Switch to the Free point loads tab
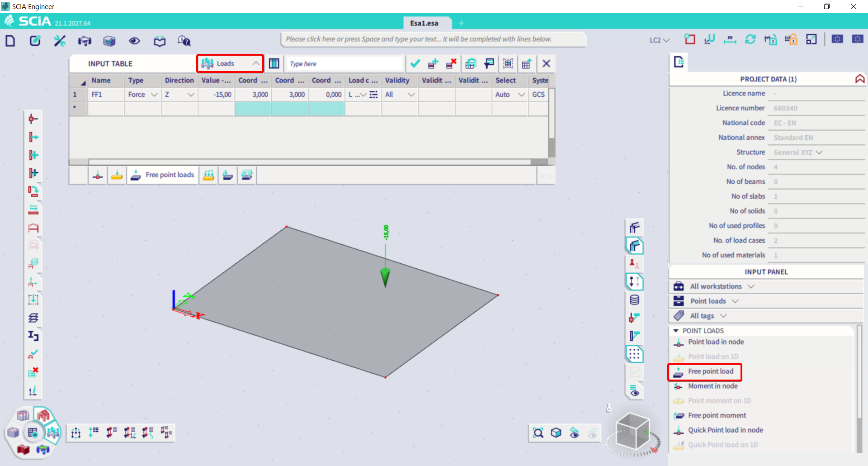This screenshot has width=868, height=466. click(x=162, y=175)
